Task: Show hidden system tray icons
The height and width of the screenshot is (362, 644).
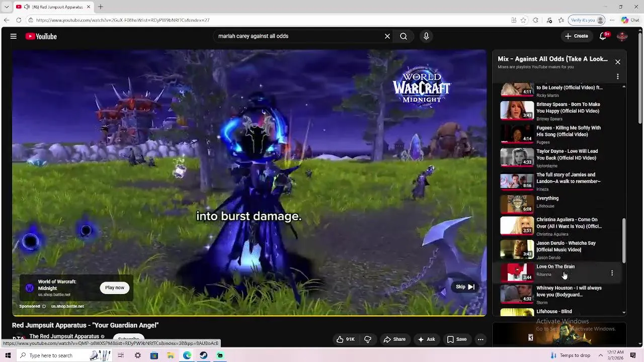Action: pos(600,355)
